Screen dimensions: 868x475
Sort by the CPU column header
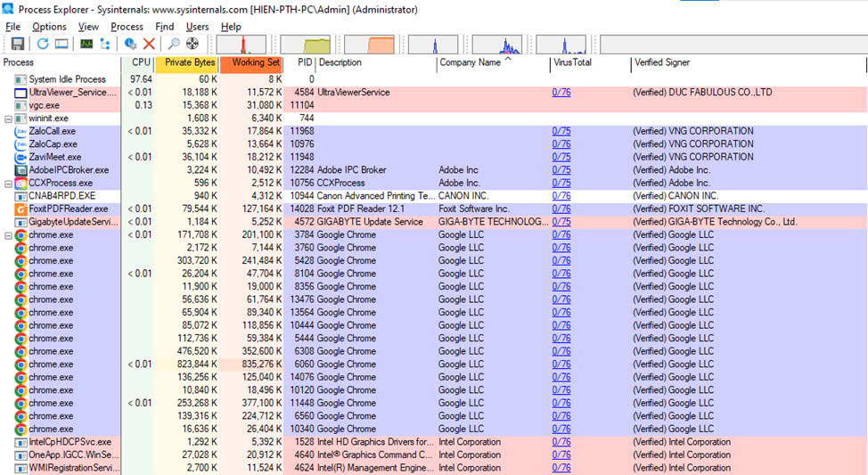click(x=138, y=62)
